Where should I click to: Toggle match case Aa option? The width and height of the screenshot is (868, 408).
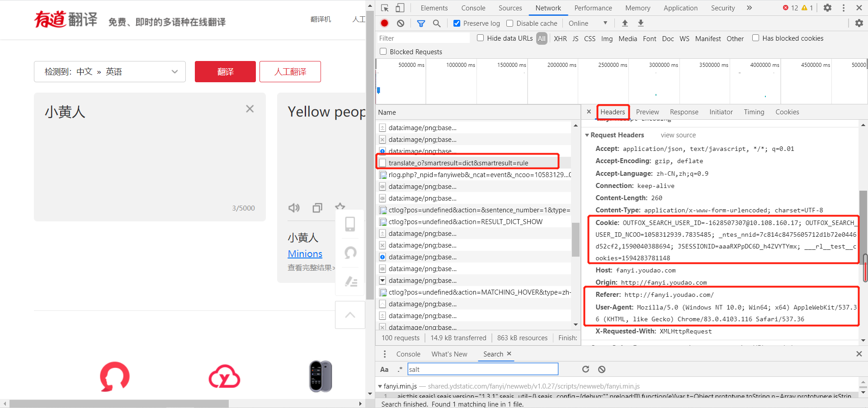(x=384, y=369)
